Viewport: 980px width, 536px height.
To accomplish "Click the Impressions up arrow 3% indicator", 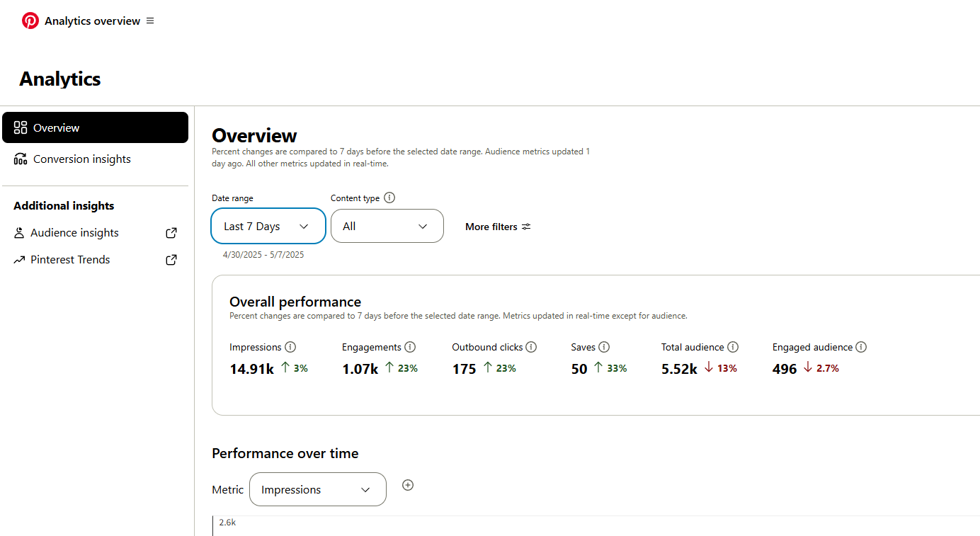I will 295,368.
